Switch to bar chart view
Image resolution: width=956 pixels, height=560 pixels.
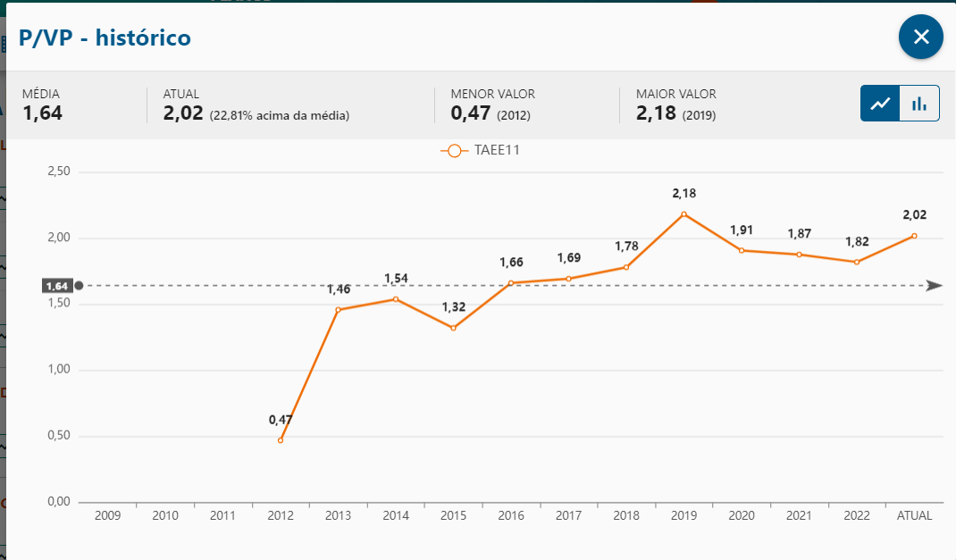(x=919, y=104)
